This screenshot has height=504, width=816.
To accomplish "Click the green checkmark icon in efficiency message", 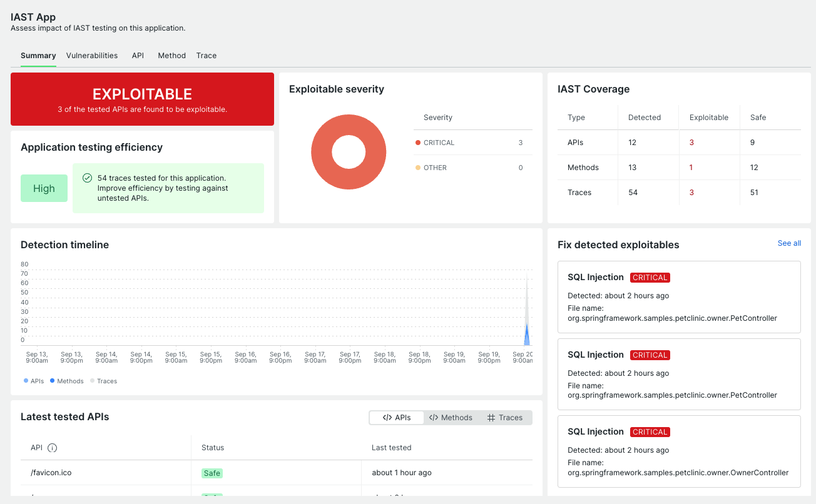I will coord(88,178).
